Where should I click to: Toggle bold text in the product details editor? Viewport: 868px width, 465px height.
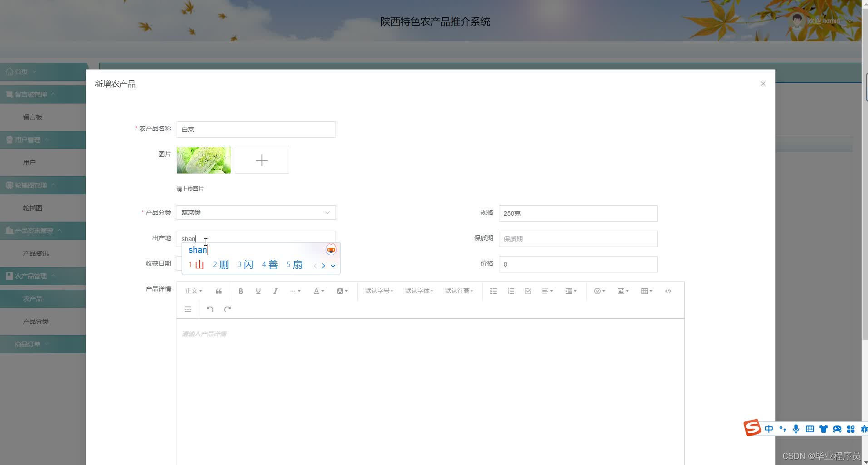click(241, 291)
